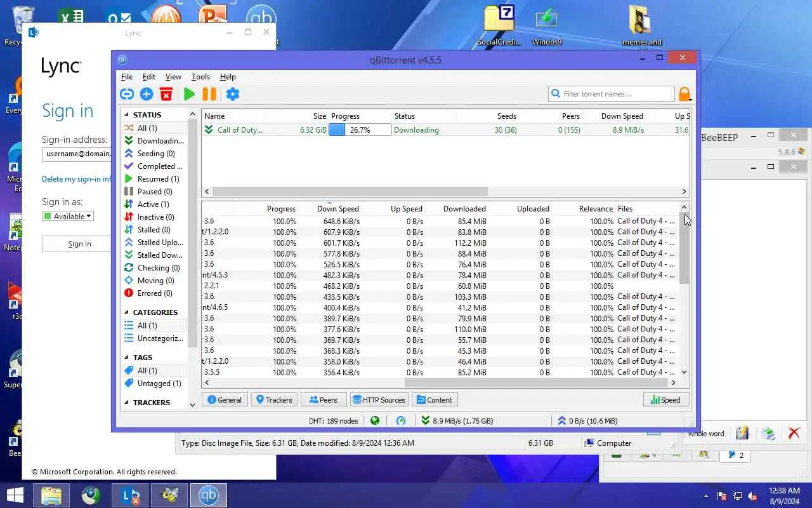Select Errored (0) status filter
Screen dimensions: 812x508
154,293
